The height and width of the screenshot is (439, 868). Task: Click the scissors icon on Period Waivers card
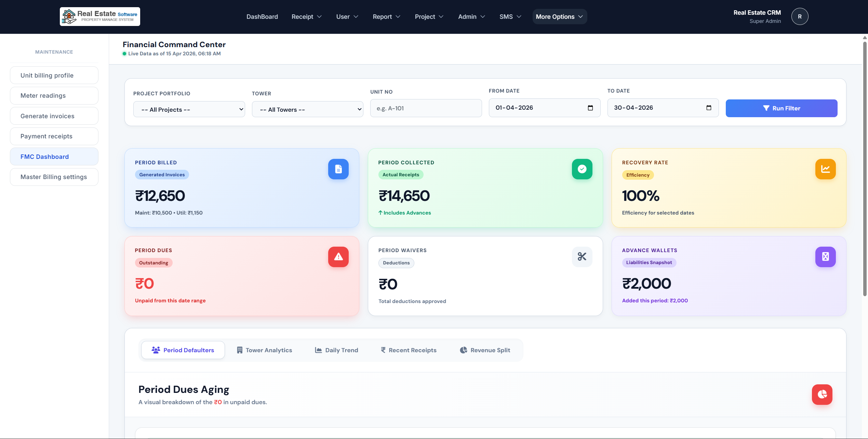(x=582, y=257)
